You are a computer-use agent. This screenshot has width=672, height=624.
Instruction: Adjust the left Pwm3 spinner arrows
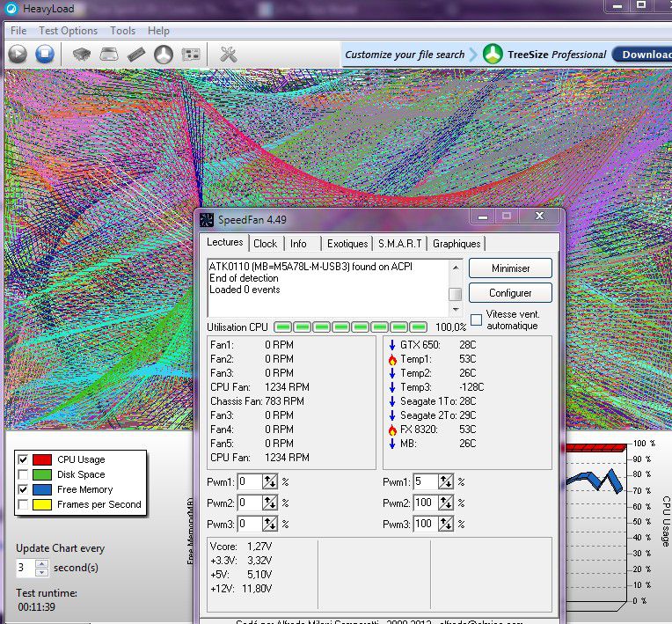point(269,524)
